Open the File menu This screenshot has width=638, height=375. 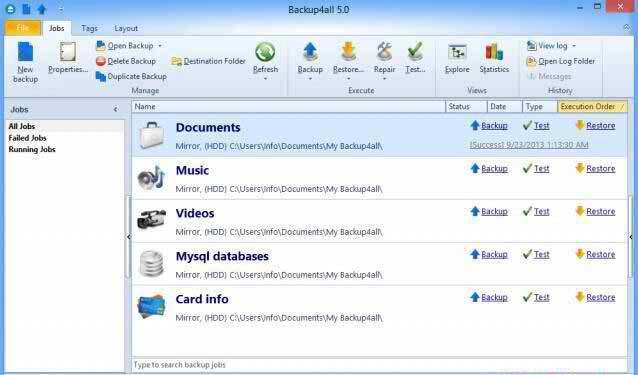23,28
